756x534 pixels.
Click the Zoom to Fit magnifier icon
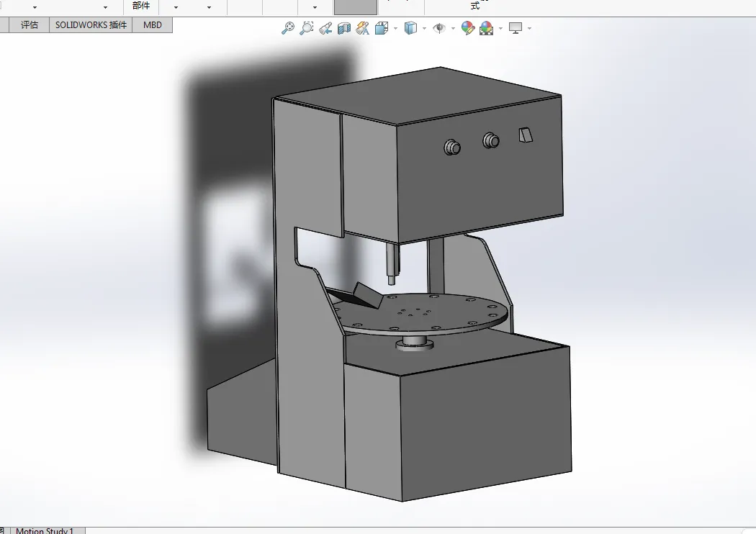[x=288, y=28]
